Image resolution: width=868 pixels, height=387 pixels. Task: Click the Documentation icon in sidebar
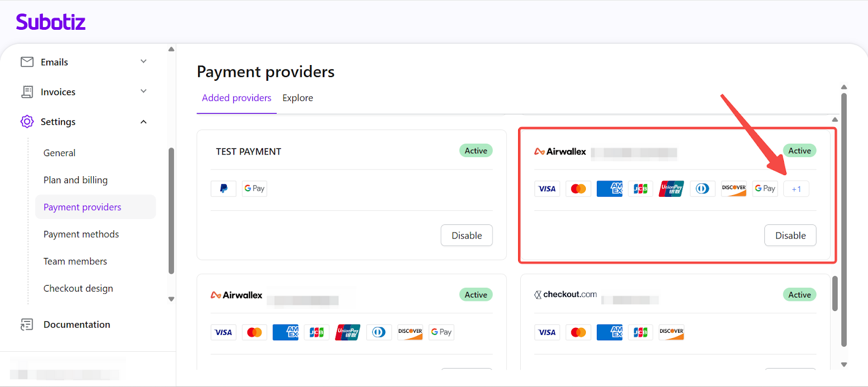27,324
